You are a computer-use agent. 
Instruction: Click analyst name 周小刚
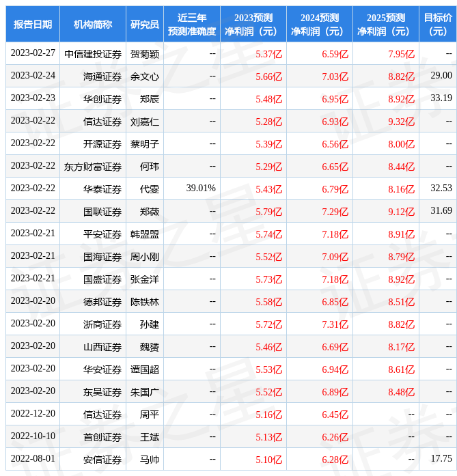pos(145,257)
